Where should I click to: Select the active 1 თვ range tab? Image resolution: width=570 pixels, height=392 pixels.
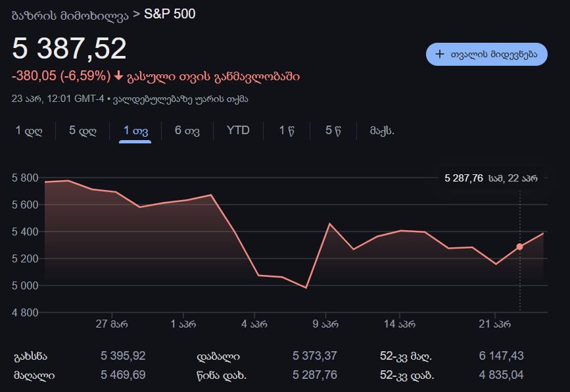pos(135,130)
